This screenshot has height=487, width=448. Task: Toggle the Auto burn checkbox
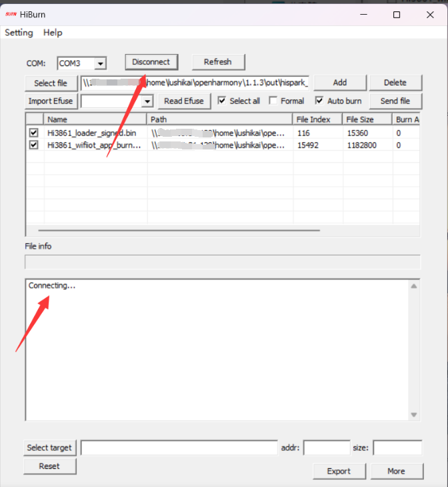(x=319, y=101)
